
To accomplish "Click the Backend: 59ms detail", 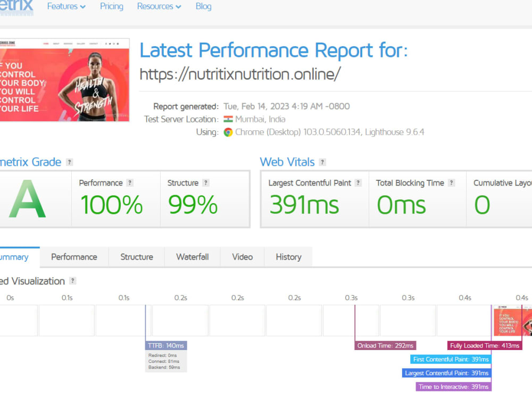I will click(164, 367).
